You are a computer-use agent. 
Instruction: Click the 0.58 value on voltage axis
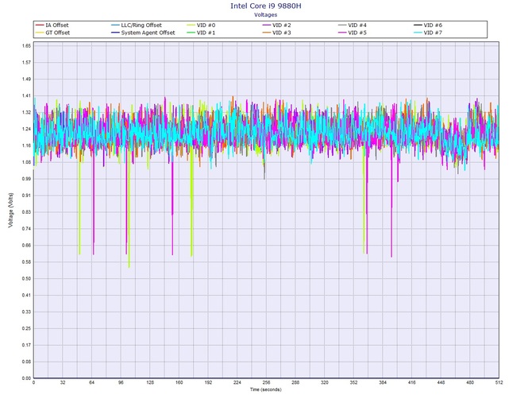pyautogui.click(x=26, y=262)
